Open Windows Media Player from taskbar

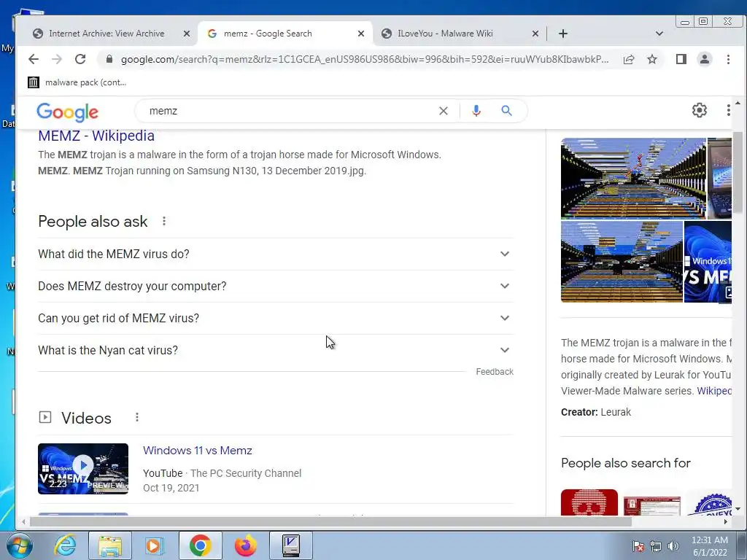154,545
